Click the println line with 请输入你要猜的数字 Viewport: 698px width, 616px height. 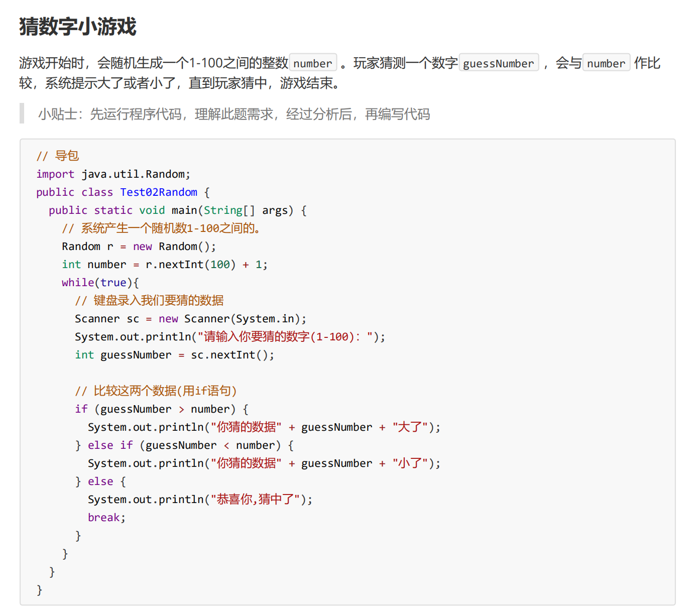230,337
